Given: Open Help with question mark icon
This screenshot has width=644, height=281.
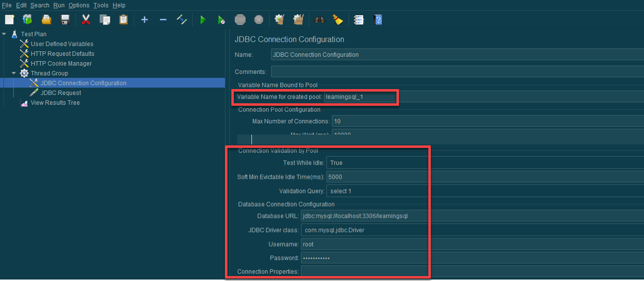Looking at the screenshot, I should [x=378, y=20].
